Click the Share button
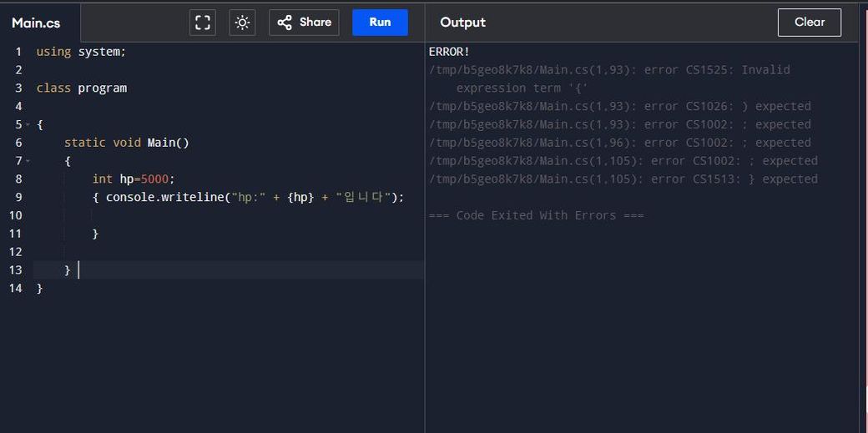Viewport: 868px width, 433px height. pyautogui.click(x=304, y=23)
